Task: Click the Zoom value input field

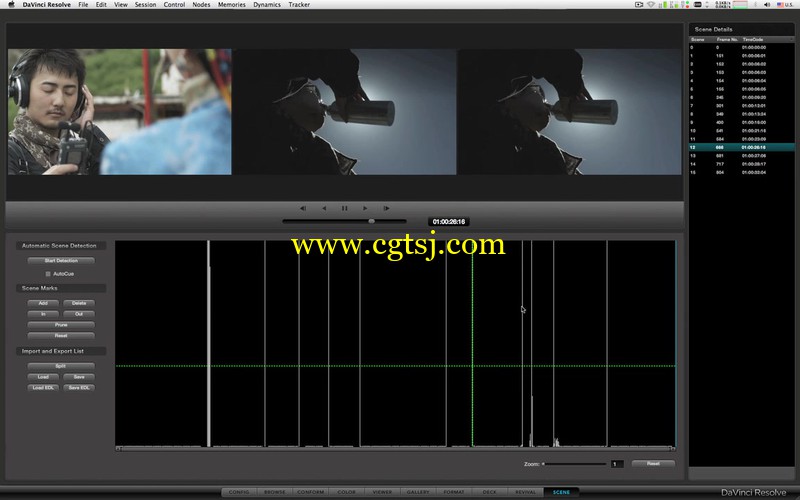Action: [x=617, y=464]
